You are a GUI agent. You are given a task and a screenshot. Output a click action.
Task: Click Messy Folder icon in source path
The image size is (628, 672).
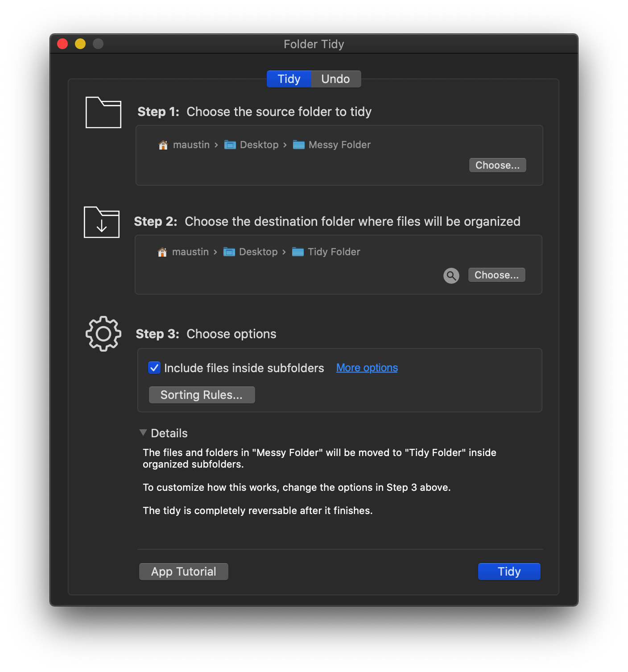click(299, 145)
